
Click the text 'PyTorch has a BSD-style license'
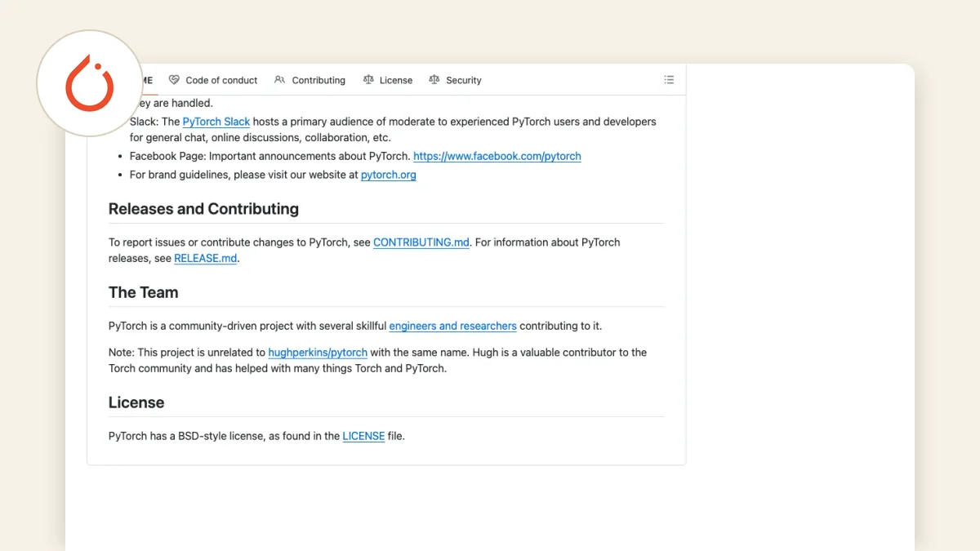click(x=185, y=436)
